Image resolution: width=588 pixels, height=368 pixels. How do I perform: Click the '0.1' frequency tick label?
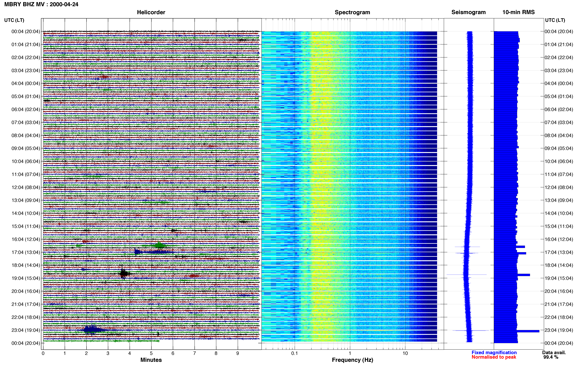pyautogui.click(x=295, y=353)
